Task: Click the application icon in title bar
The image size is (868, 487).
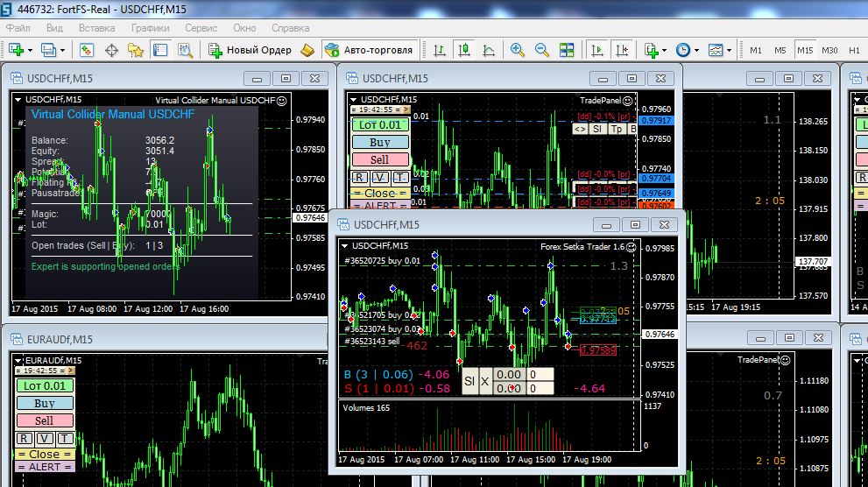Action: pos(7,9)
